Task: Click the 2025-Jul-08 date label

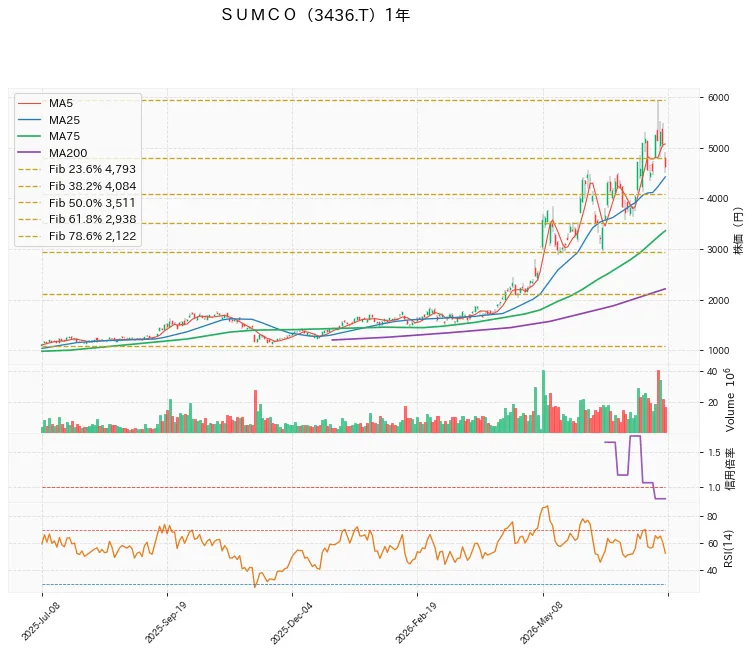Action: (41, 620)
